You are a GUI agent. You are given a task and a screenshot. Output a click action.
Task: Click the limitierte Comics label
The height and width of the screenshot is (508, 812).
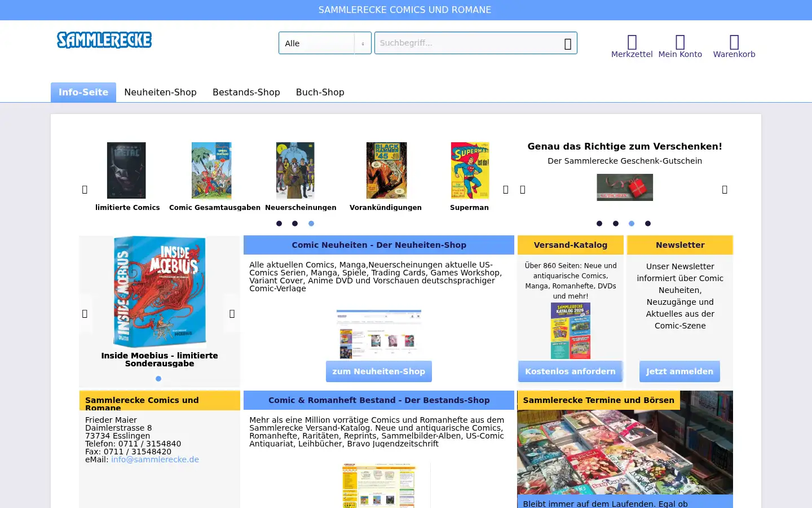[x=127, y=208]
